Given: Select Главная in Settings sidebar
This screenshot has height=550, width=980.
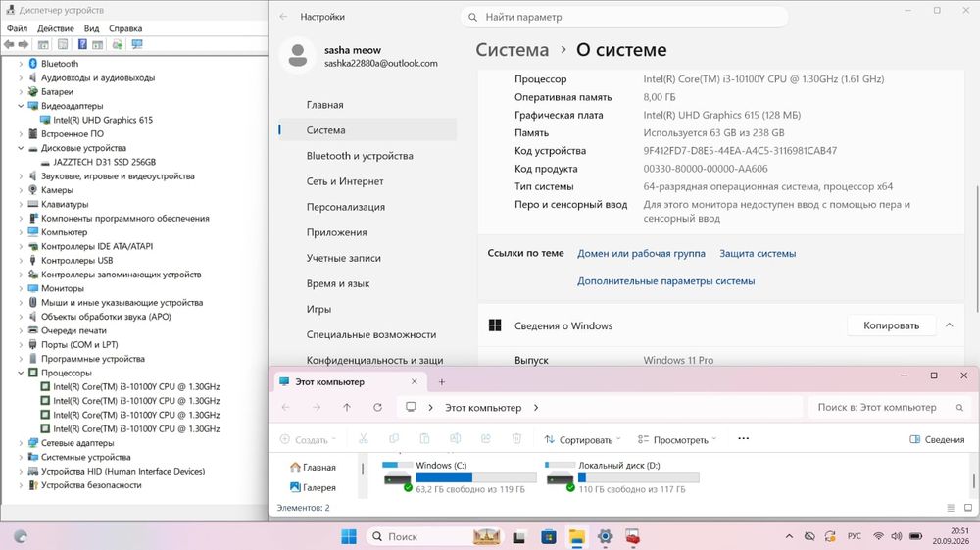Looking at the screenshot, I should (x=367, y=105).
